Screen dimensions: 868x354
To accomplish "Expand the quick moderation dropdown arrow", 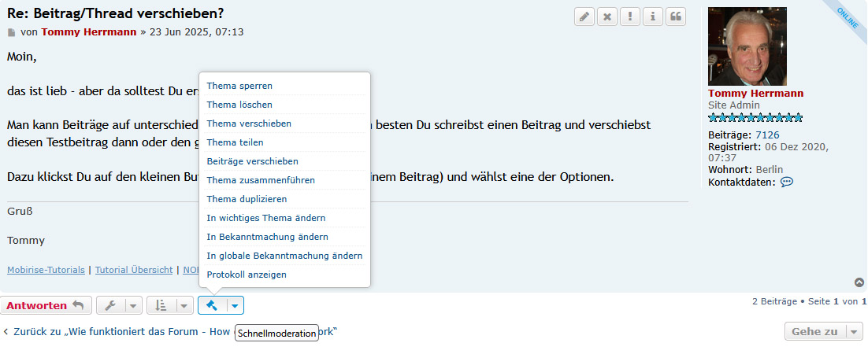I will 235,305.
